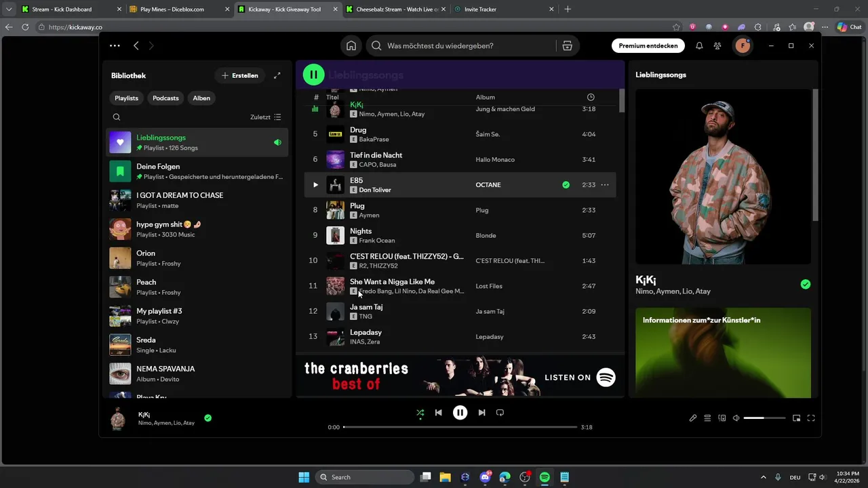Image resolution: width=868 pixels, height=488 pixels.
Task: Open more options for the E85 row
Action: click(x=605, y=184)
